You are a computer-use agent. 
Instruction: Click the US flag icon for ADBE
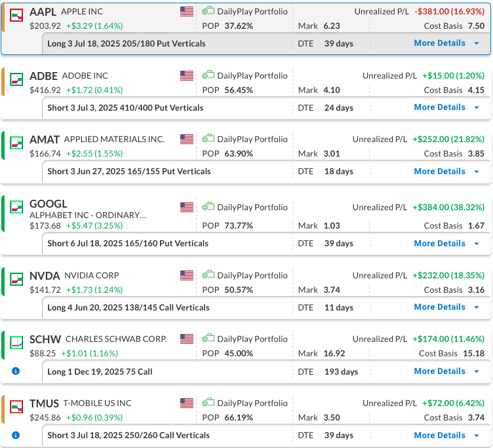pos(187,76)
